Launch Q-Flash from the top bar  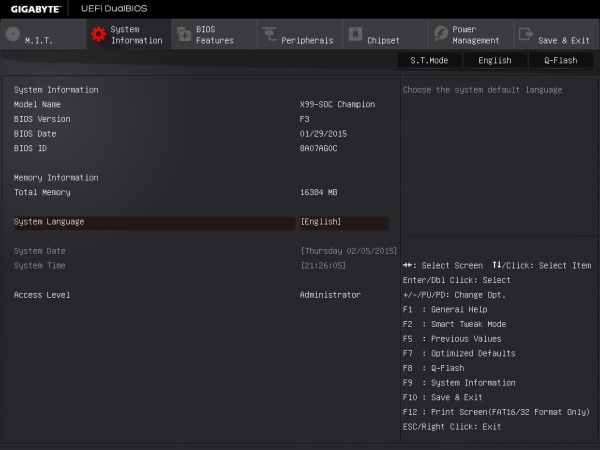click(x=561, y=60)
